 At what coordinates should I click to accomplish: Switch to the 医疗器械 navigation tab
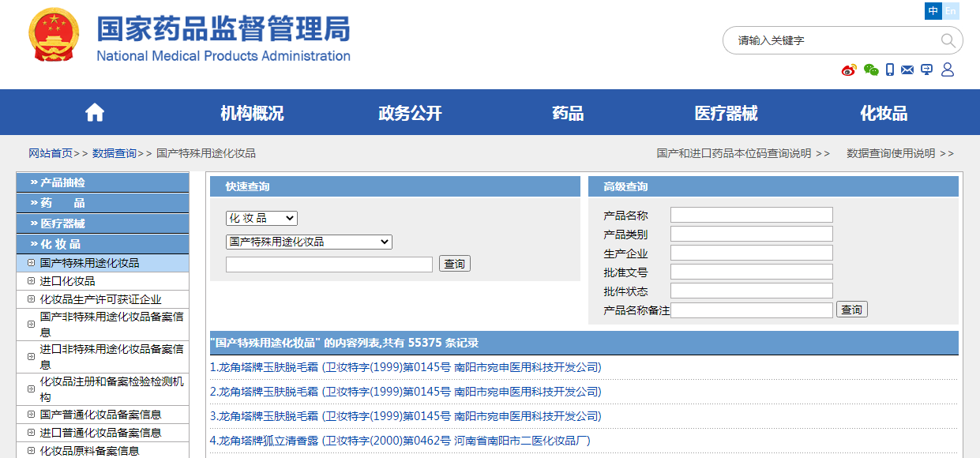(x=726, y=111)
